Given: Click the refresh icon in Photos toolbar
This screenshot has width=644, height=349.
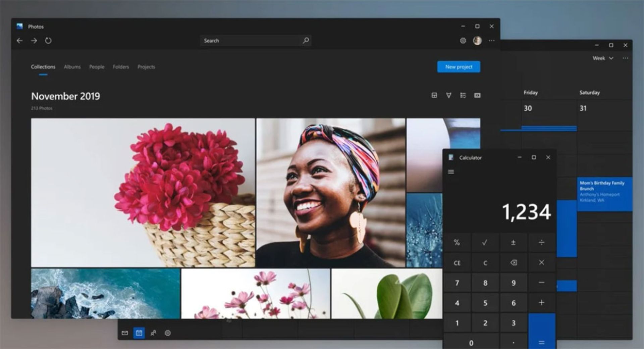Looking at the screenshot, I should coord(48,41).
